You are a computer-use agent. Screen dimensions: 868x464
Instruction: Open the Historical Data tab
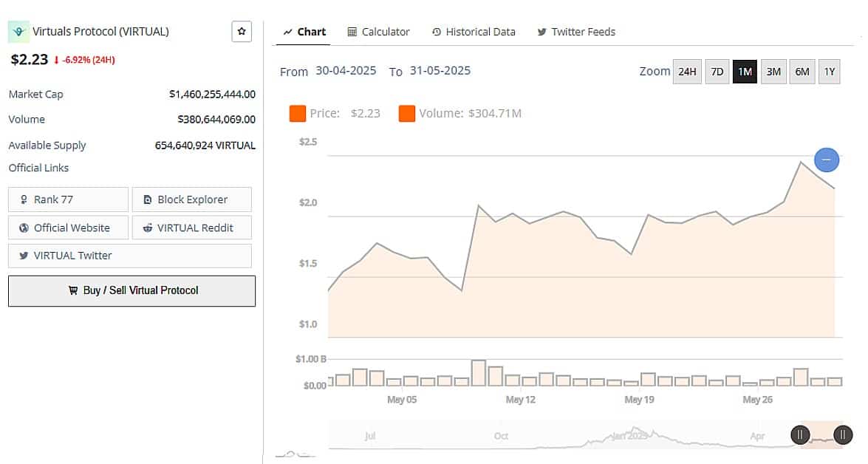474,32
